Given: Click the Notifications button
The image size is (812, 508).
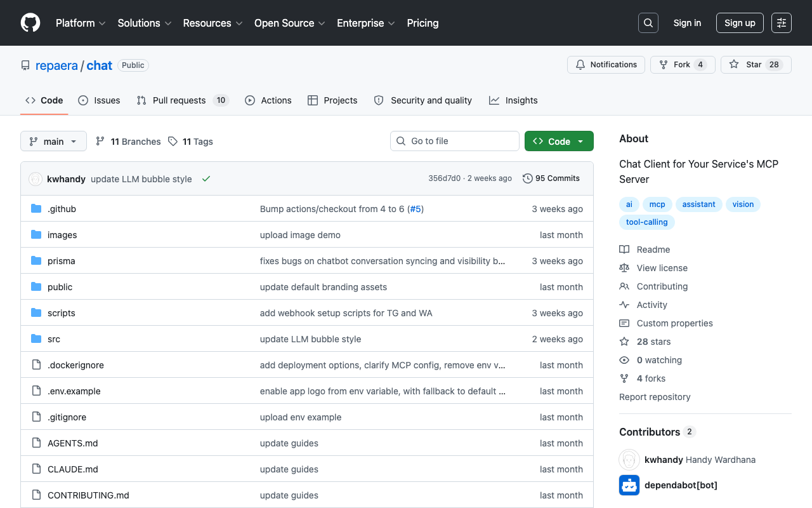Looking at the screenshot, I should (606, 65).
